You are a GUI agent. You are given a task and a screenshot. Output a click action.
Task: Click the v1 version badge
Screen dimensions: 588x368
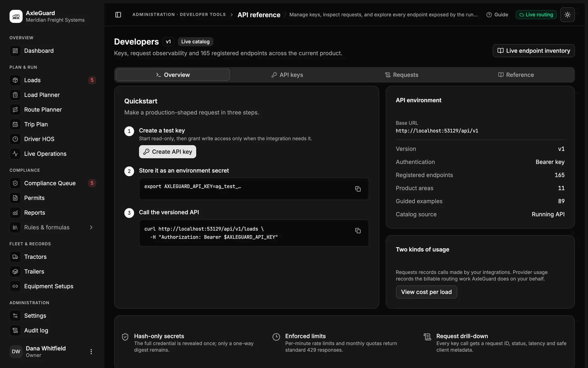pyautogui.click(x=168, y=42)
